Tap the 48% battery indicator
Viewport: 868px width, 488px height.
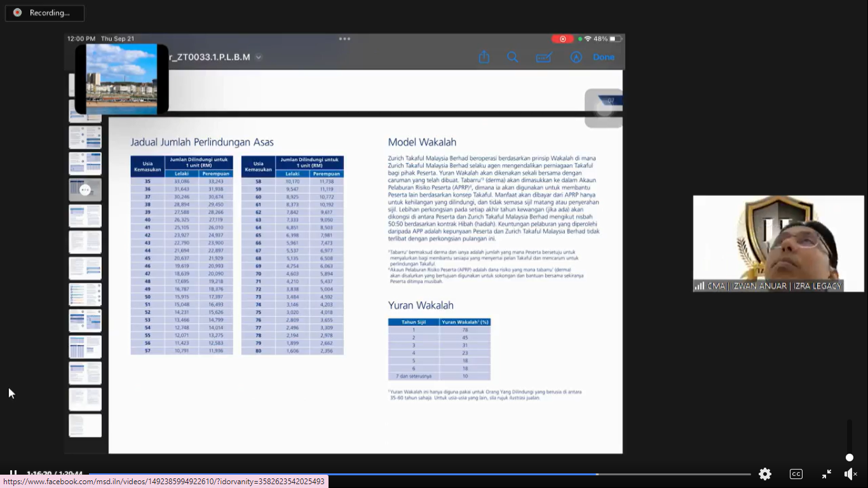point(607,39)
